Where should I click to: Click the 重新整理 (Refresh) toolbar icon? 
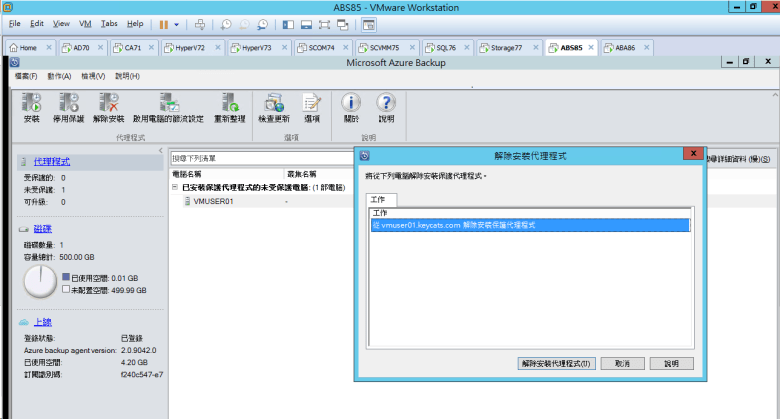coord(229,103)
